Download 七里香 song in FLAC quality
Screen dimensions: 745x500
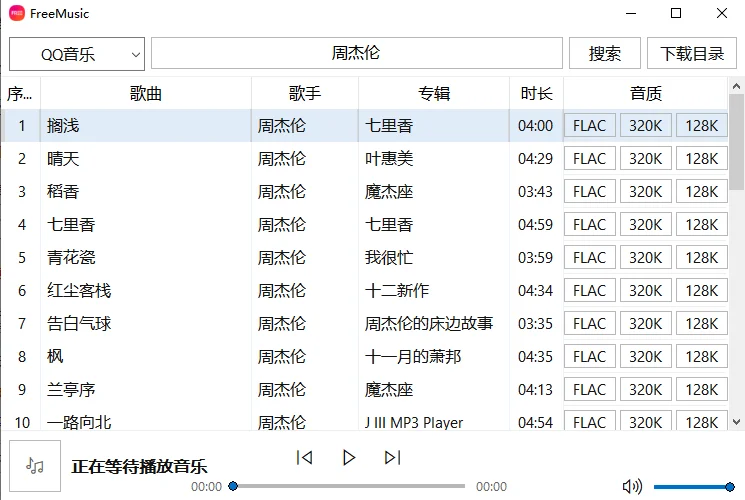(590, 224)
